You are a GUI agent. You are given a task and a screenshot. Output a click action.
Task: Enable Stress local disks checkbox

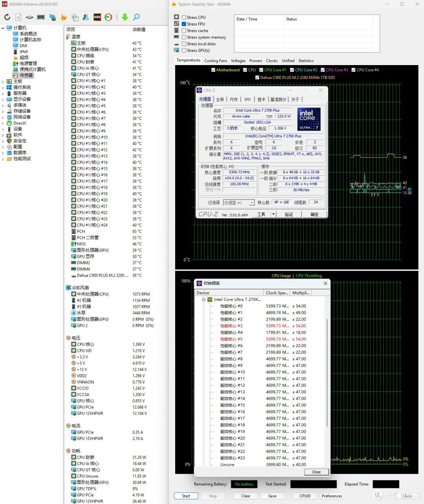coord(184,44)
